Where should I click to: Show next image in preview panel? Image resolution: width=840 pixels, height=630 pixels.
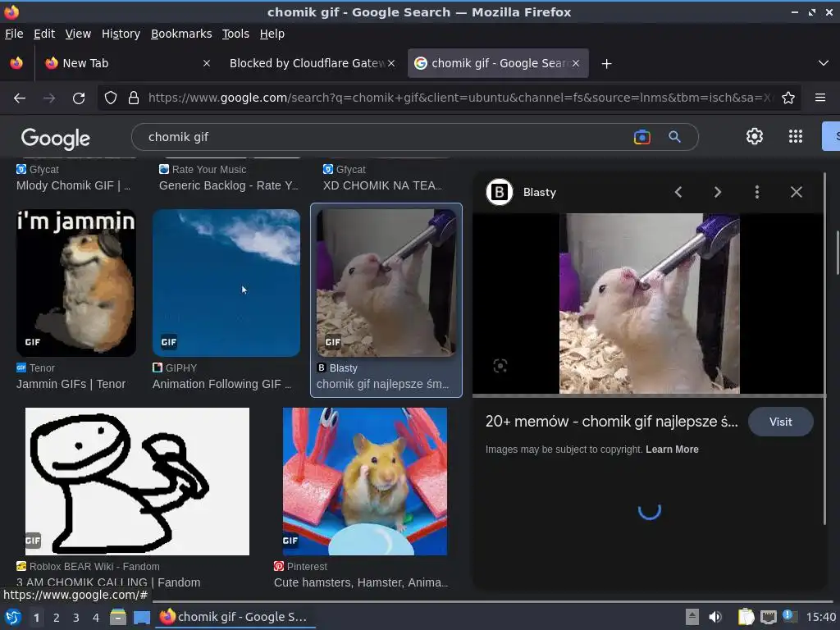click(717, 192)
